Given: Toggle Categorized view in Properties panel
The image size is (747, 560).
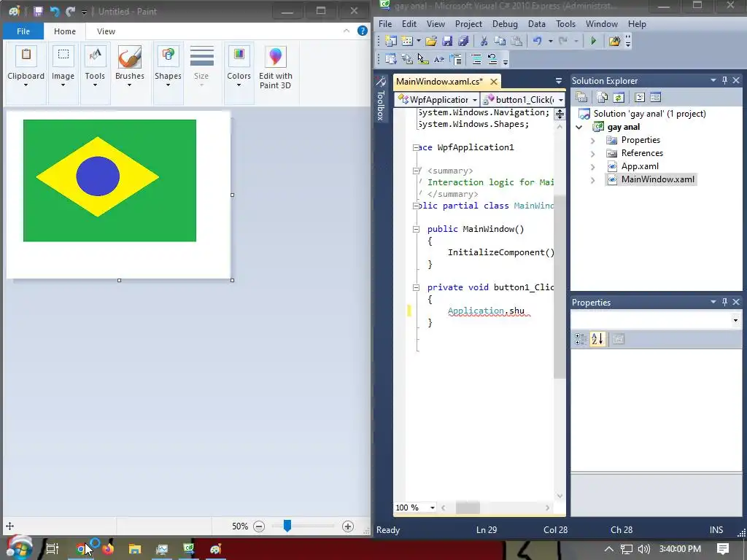Looking at the screenshot, I should pos(581,339).
